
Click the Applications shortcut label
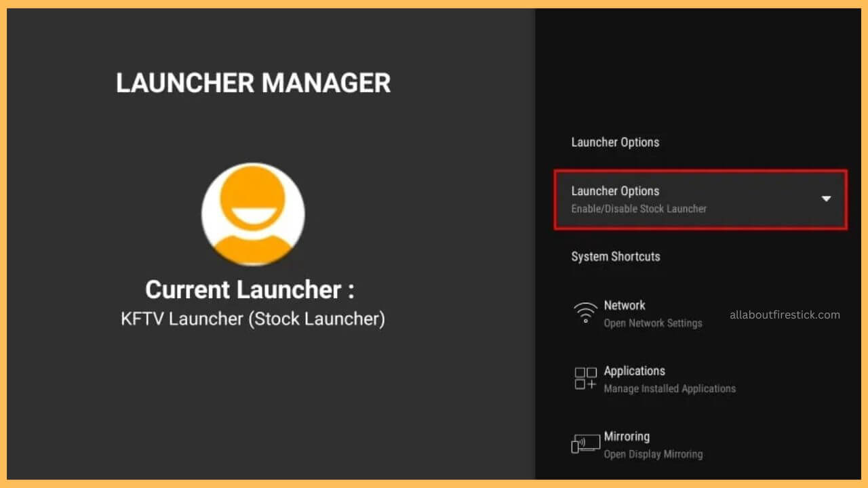coord(635,371)
